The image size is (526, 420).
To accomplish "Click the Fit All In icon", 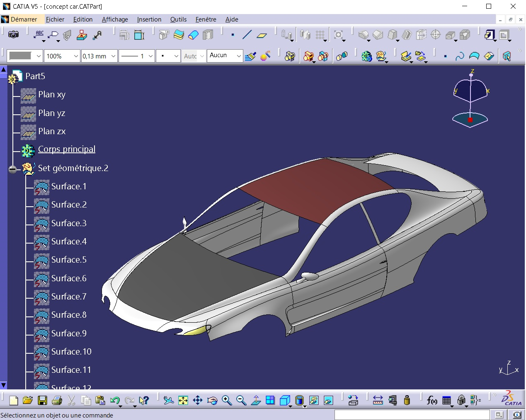I will pos(183,400).
